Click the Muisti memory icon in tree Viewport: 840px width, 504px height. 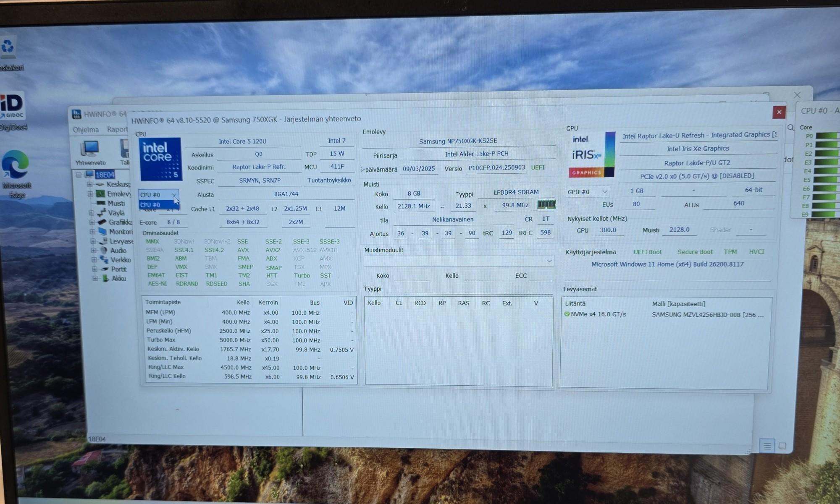click(101, 203)
